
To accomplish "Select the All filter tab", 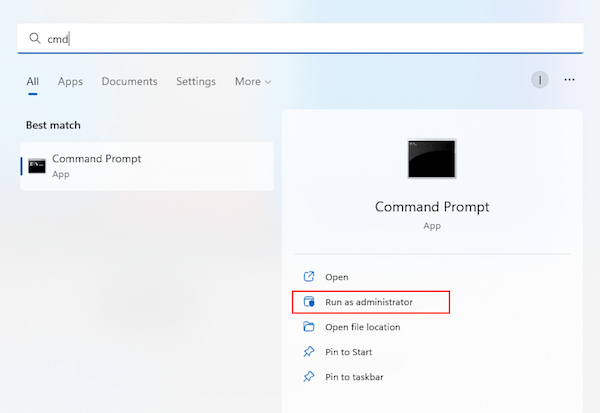I will point(33,81).
